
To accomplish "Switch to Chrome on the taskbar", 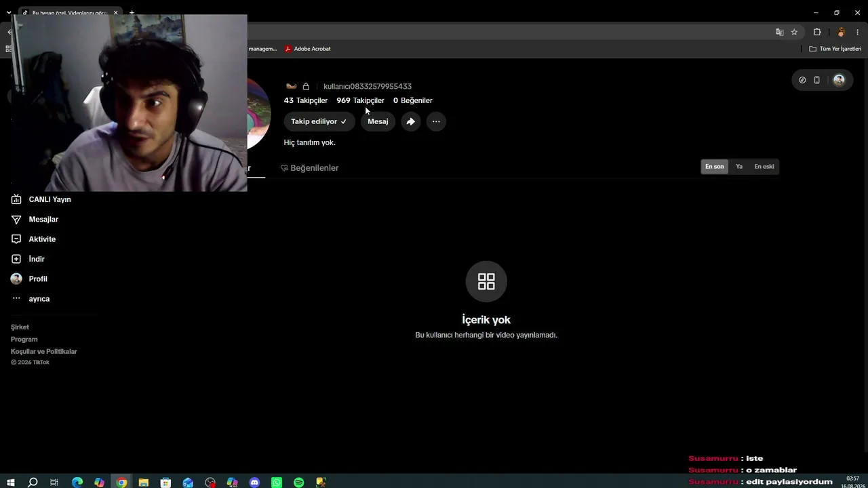I will tap(121, 483).
